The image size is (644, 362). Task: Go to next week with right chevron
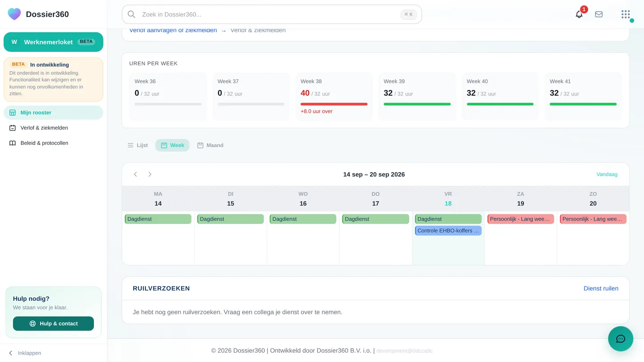(x=150, y=174)
